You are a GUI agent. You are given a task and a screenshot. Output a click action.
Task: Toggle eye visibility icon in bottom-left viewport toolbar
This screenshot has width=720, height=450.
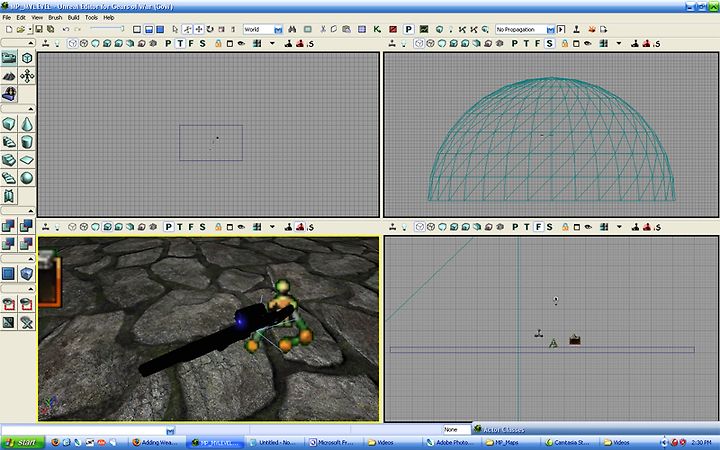(x=241, y=227)
